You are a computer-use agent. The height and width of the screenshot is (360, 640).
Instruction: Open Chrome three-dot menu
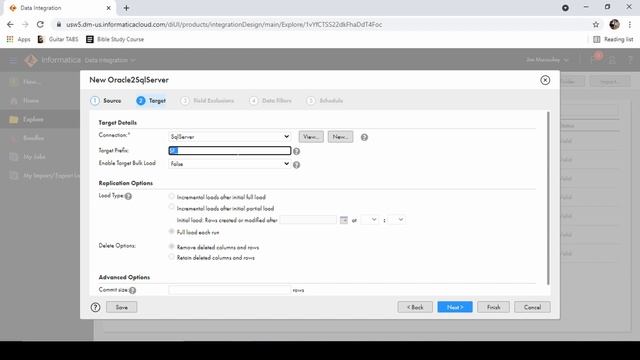[630, 24]
